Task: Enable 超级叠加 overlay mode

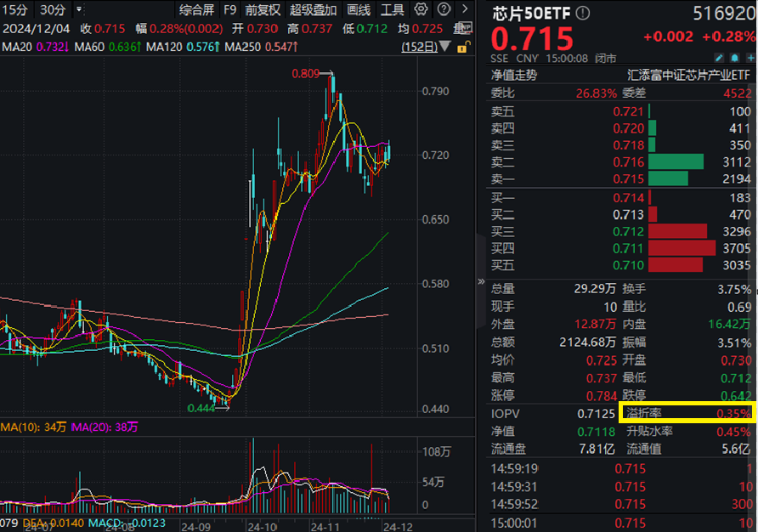Action: click(312, 9)
